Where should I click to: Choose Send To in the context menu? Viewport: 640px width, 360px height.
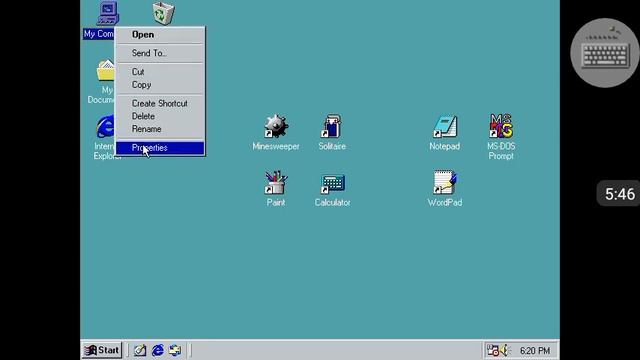160,53
